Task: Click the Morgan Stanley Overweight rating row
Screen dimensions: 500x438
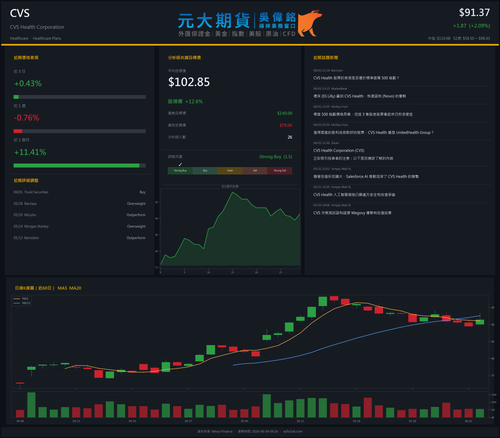Action: click(x=80, y=226)
